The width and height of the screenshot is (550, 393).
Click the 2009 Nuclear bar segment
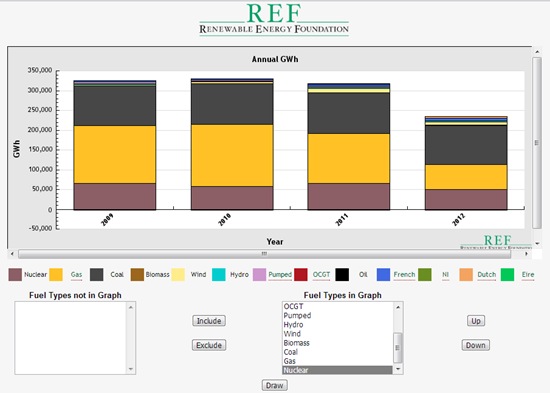click(x=115, y=196)
